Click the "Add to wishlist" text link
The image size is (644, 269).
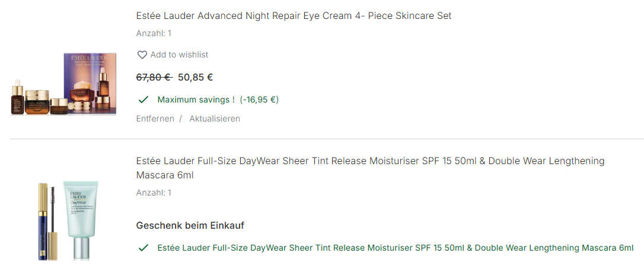(179, 55)
